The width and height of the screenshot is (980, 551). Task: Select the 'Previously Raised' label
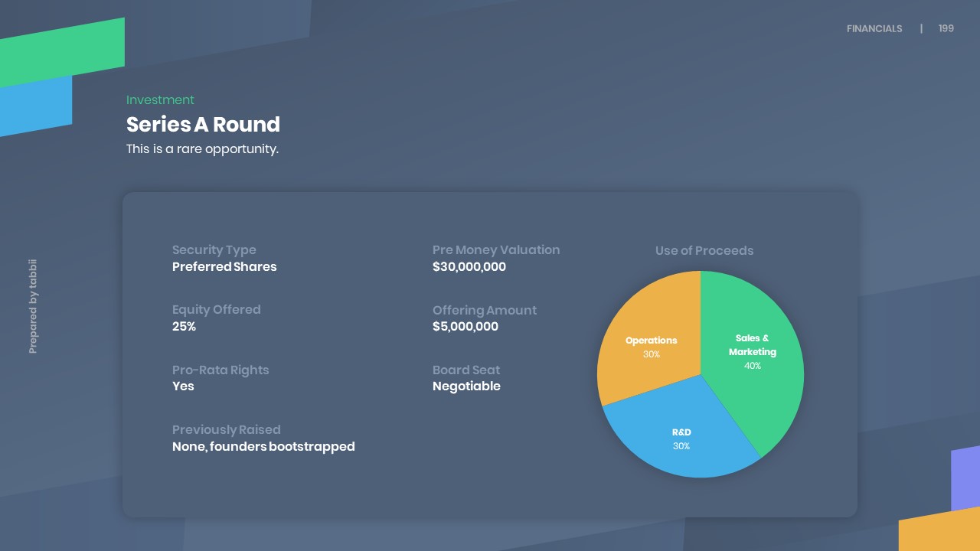(x=227, y=429)
